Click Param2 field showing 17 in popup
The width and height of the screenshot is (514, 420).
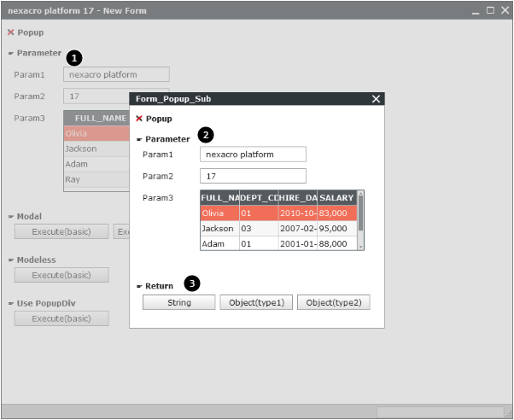(252, 176)
